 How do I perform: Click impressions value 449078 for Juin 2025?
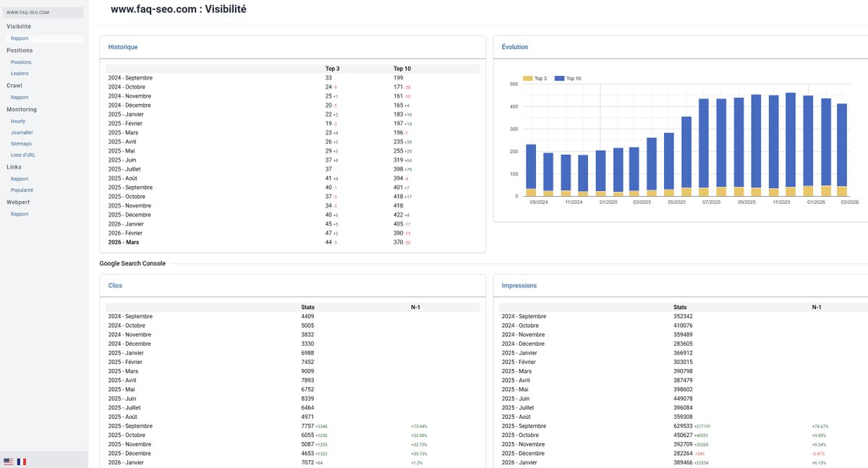[x=683, y=399]
